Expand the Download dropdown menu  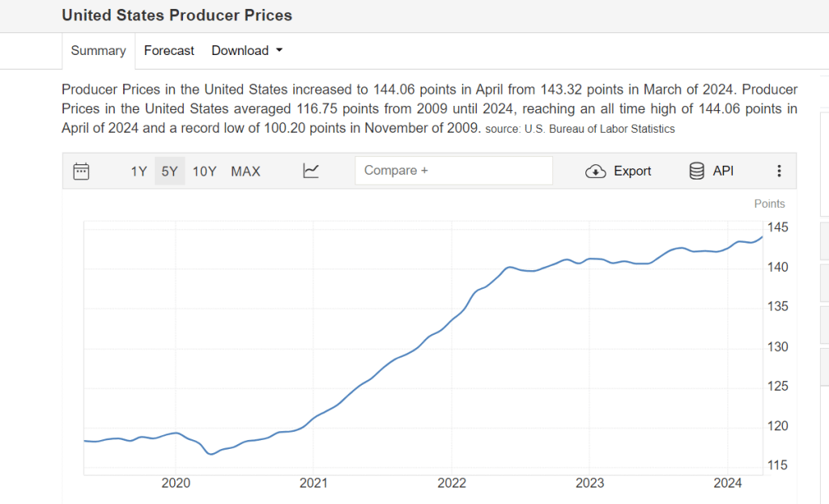point(240,50)
